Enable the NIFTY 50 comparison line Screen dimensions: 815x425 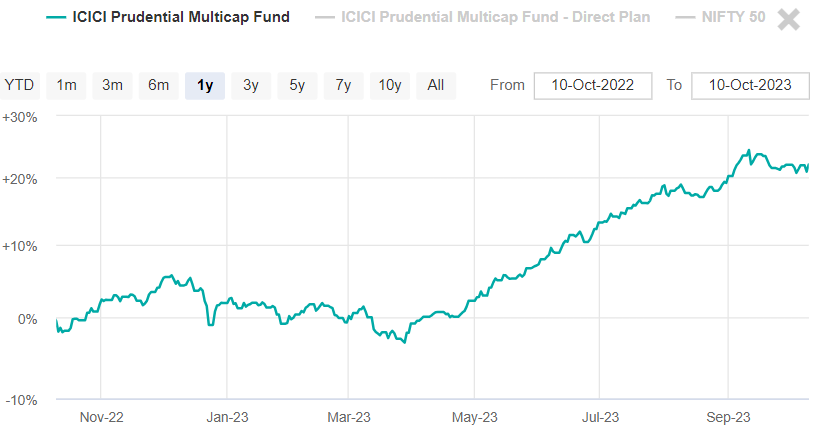pos(727,17)
